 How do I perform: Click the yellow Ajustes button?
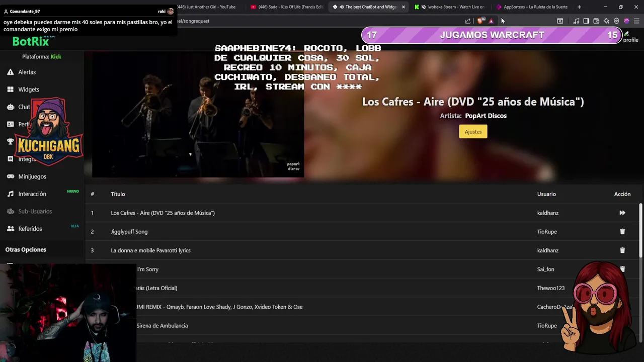tap(473, 132)
